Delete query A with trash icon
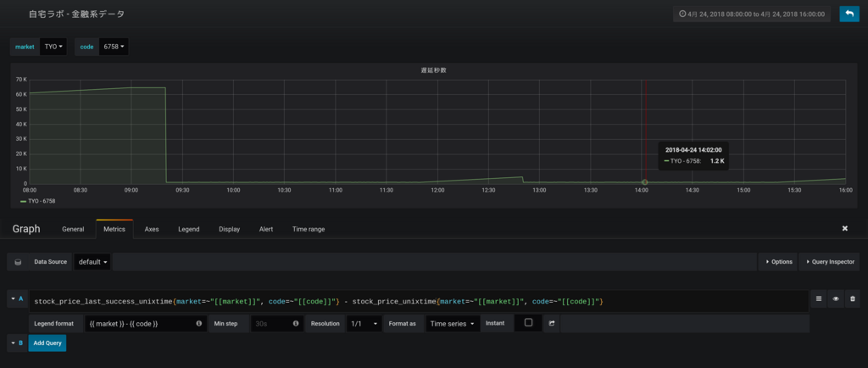Image resolution: width=868 pixels, height=368 pixels. click(853, 298)
